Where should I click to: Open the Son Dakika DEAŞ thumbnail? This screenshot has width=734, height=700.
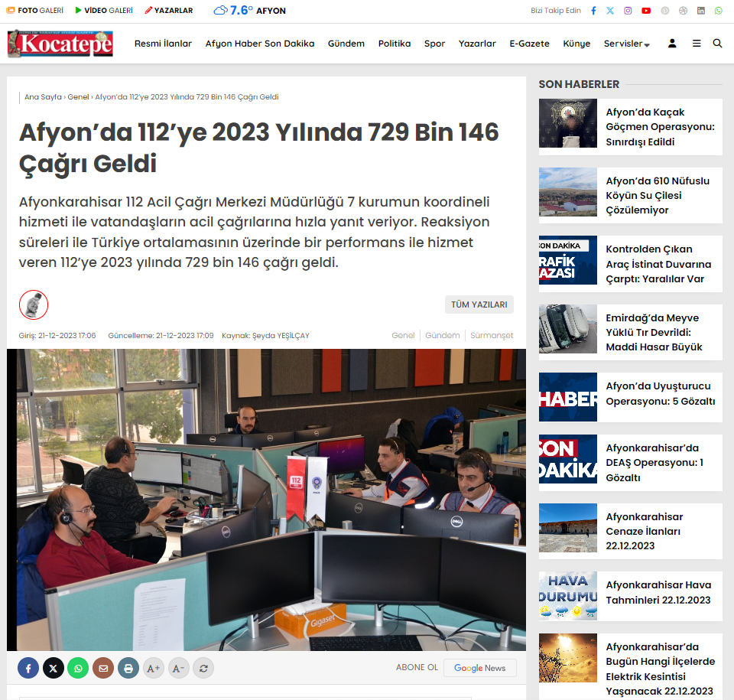tap(568, 459)
